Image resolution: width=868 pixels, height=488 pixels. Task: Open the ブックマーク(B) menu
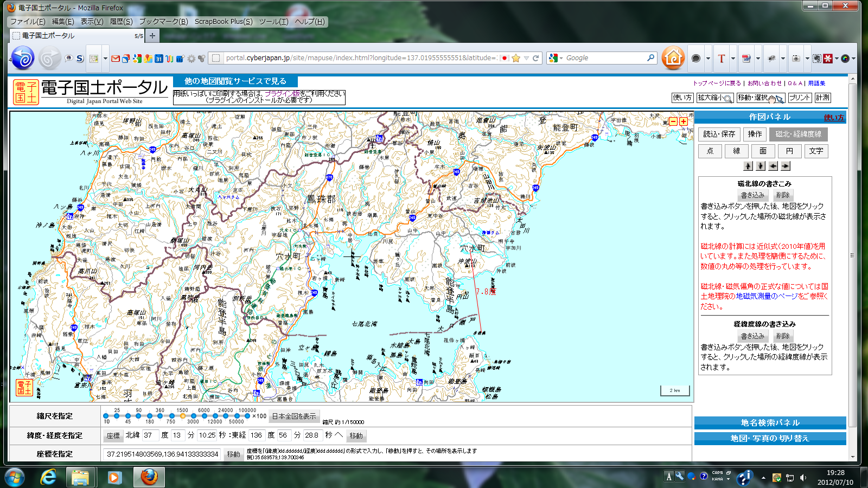(163, 22)
